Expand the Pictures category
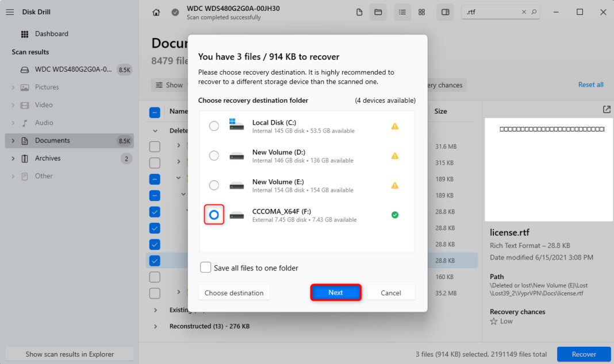The height and width of the screenshot is (364, 614). pyautogui.click(x=11, y=87)
